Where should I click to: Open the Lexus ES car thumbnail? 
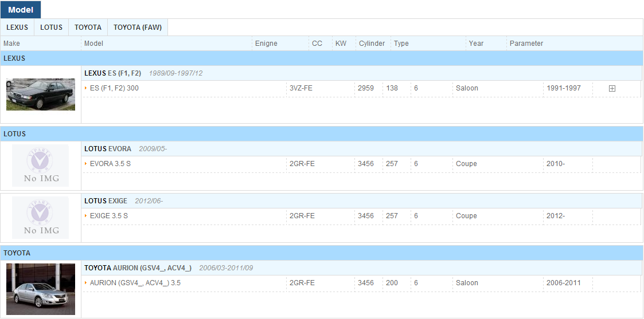(41, 94)
